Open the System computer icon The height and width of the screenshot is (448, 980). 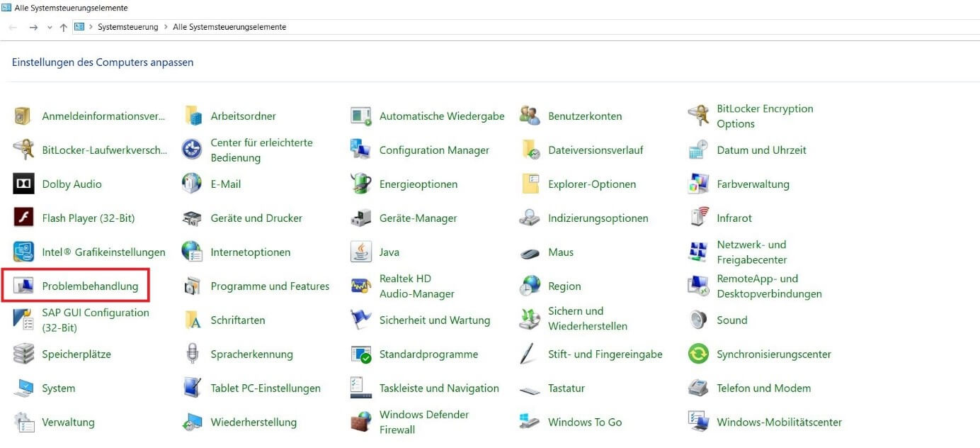[x=23, y=388]
